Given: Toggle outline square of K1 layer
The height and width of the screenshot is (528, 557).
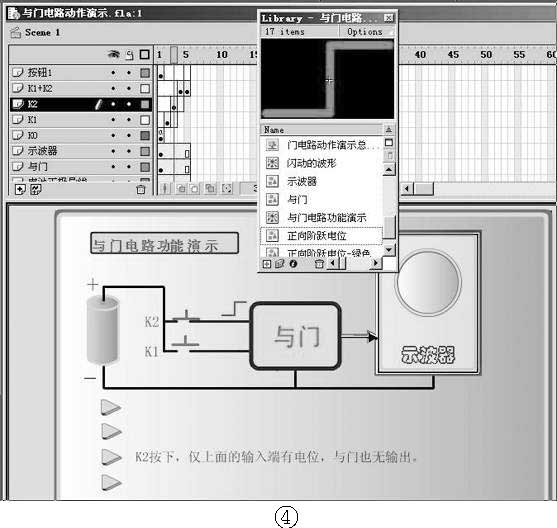Looking at the screenshot, I should pyautogui.click(x=145, y=120).
